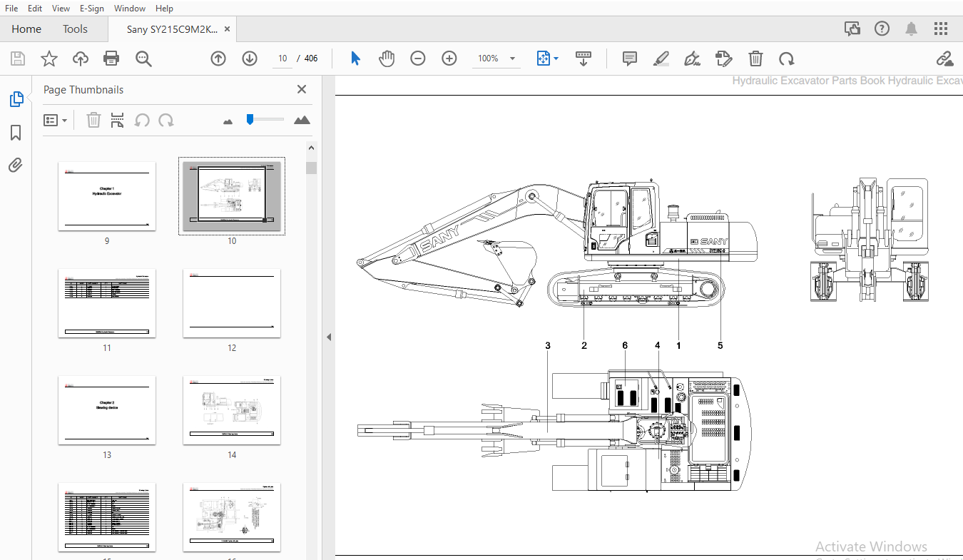963x560 pixels.
Task: Delete selected pages in thumbnails panel
Action: coord(93,120)
